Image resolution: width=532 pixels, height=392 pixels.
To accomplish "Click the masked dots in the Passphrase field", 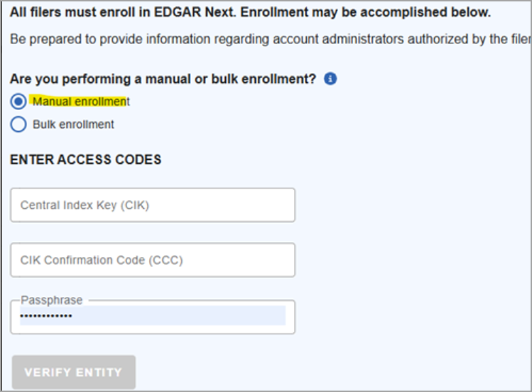I will point(46,316).
